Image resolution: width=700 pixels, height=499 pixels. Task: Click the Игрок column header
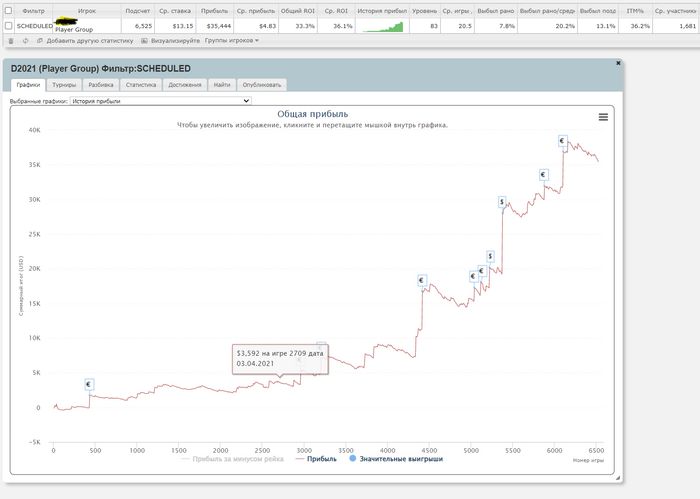click(87, 11)
